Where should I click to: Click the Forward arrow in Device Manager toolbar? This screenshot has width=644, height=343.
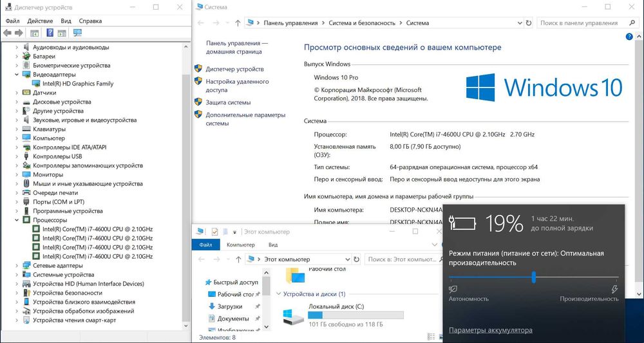coord(19,33)
